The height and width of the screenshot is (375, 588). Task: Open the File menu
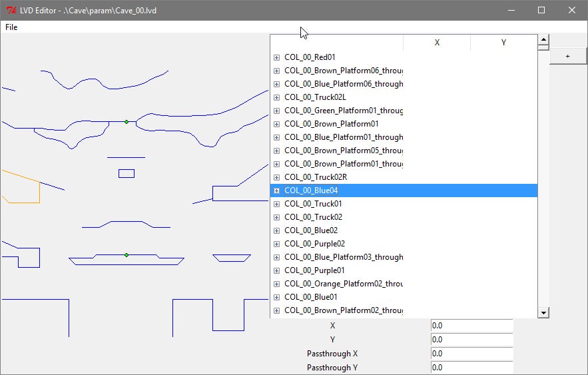coord(11,27)
